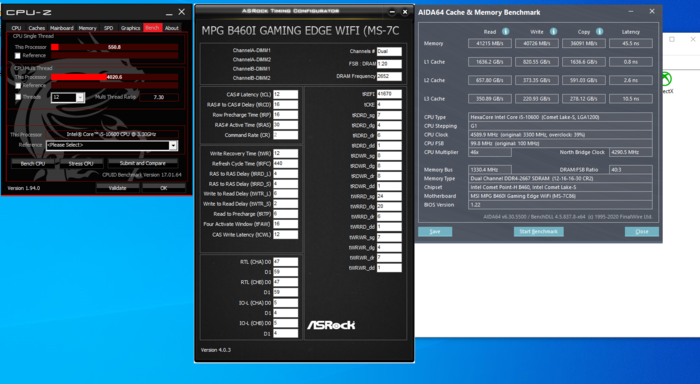This screenshot has height=384, width=700.
Task: Switch to the CPU tab in CPU-Z
Action: (x=17, y=28)
